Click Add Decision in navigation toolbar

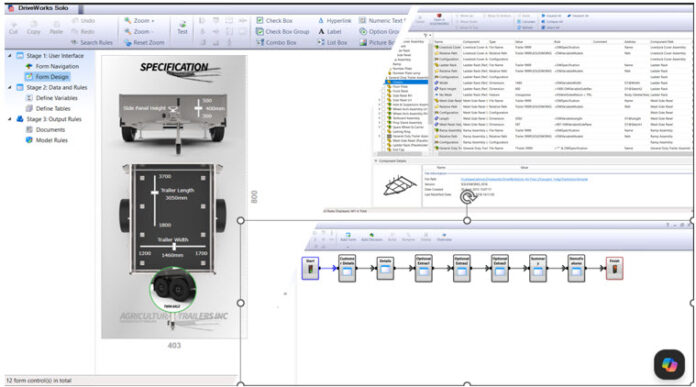372,237
